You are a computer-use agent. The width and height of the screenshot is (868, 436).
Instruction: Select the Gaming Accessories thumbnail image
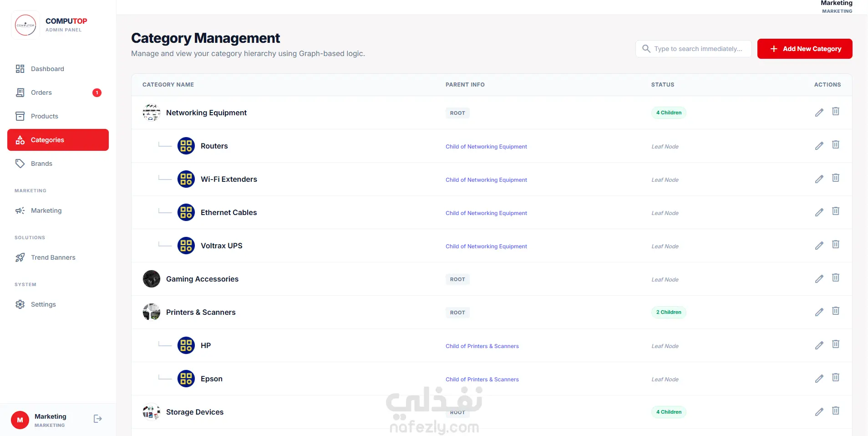click(152, 279)
